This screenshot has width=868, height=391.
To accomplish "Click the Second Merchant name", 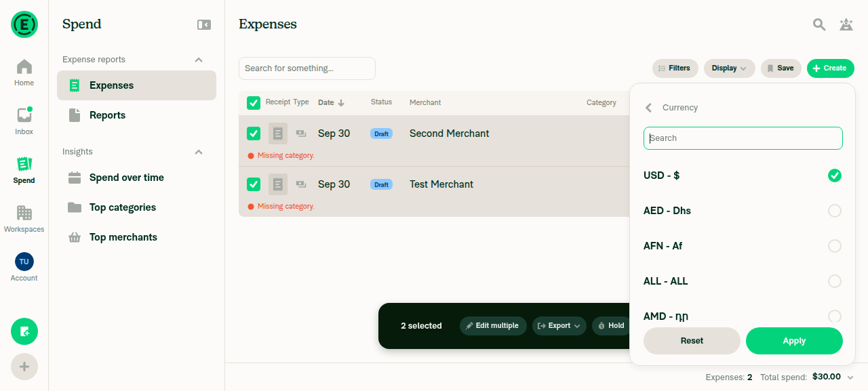I will pyautogui.click(x=450, y=133).
